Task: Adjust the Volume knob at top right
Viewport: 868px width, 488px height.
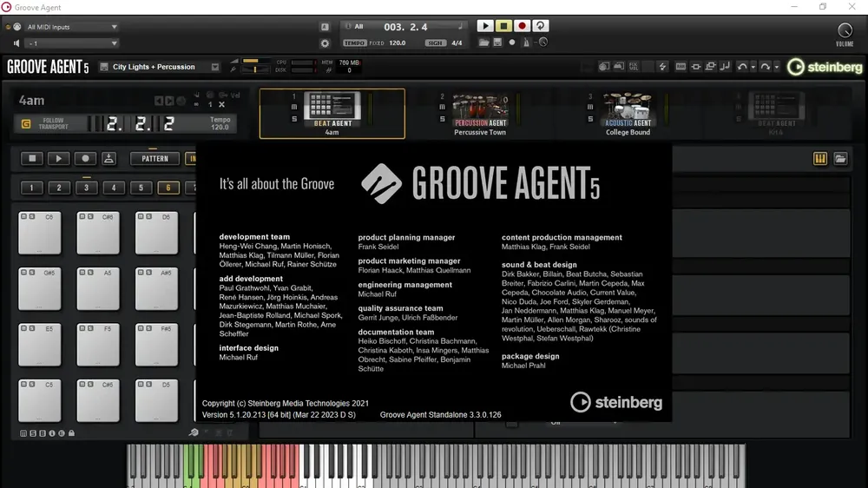Action: [845, 30]
